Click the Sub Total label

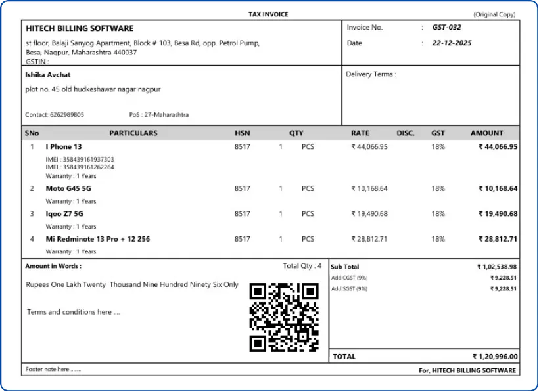345,267
